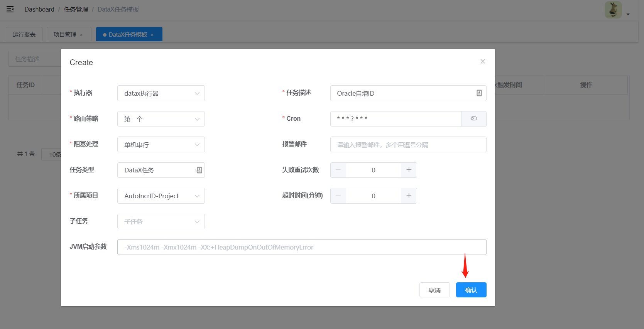Increase 失败重试次数 with plus button

pos(409,170)
